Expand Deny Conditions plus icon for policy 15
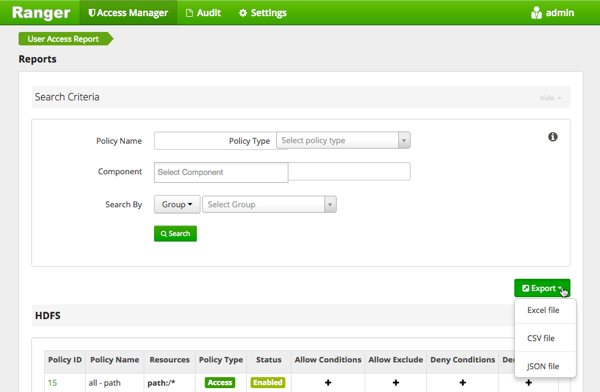Image resolution: width=600 pixels, height=392 pixels. (463, 382)
